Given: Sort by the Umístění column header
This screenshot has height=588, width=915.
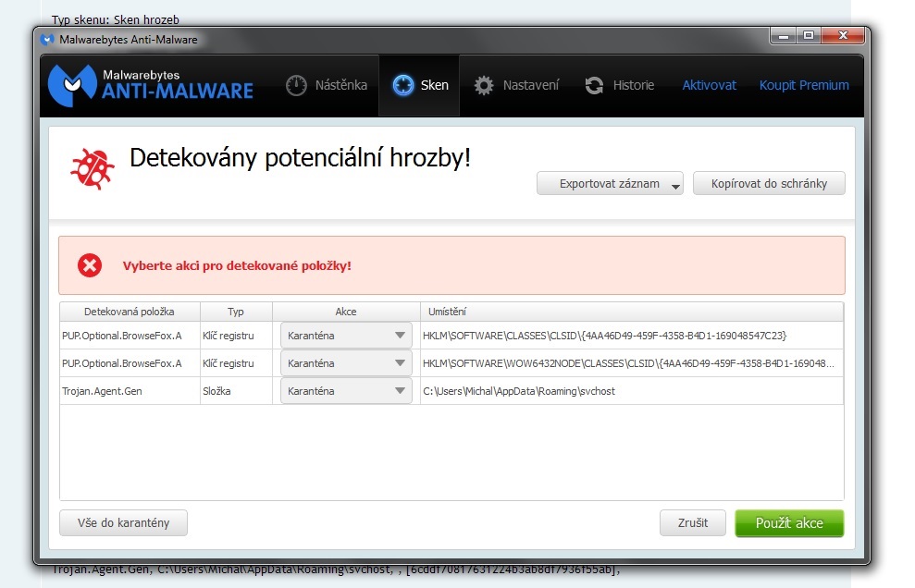Looking at the screenshot, I should click(x=632, y=312).
